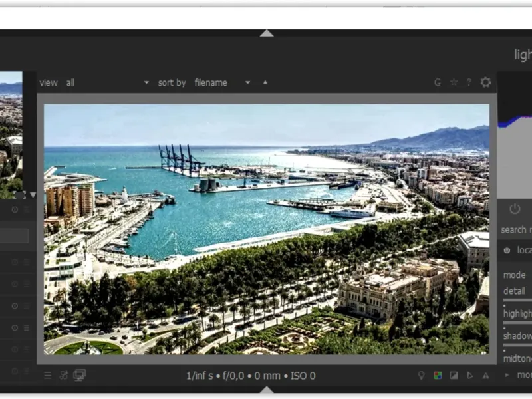Viewport: 532px width, 399px height.
Task: Collapse top panel using the upper arrow
Action: [x=267, y=33]
